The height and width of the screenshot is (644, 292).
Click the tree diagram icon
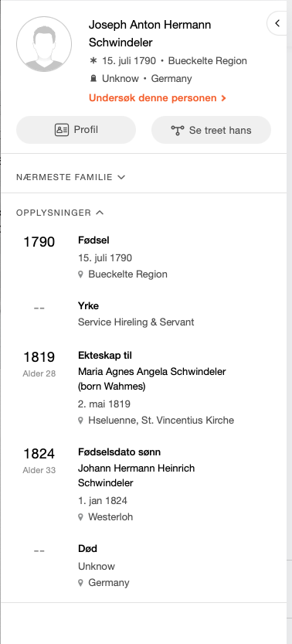(x=178, y=130)
